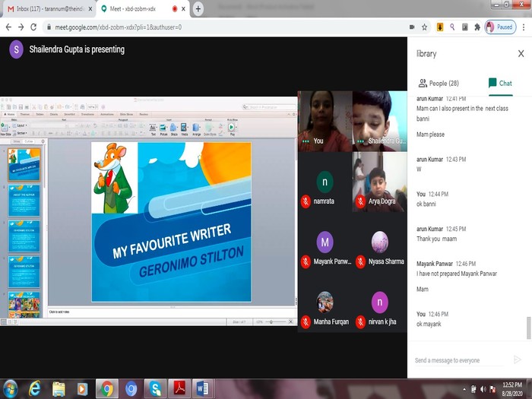The width and height of the screenshot is (532, 399).
Task: Click the browser address bar URL
Action: [119, 27]
